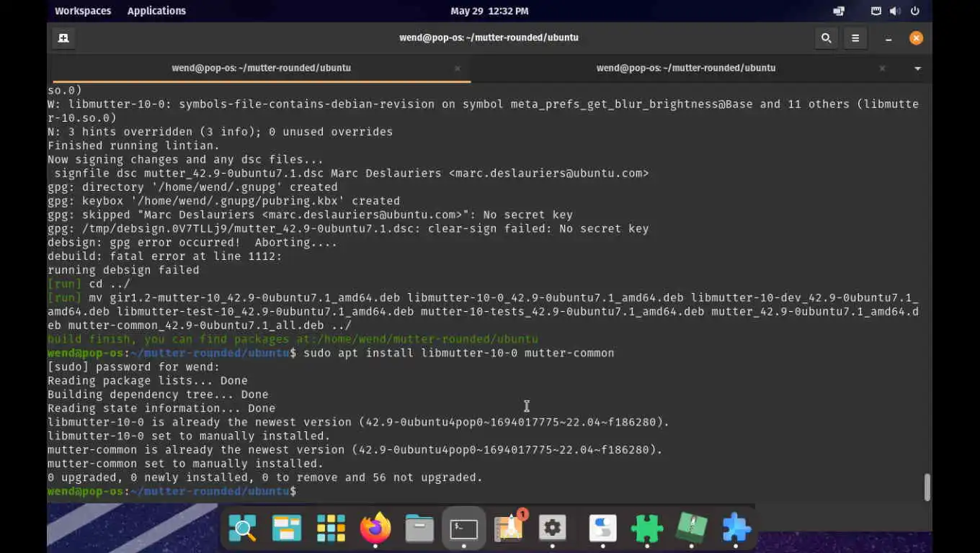Click the Terminal icon in dock
980x553 pixels.
point(463,529)
